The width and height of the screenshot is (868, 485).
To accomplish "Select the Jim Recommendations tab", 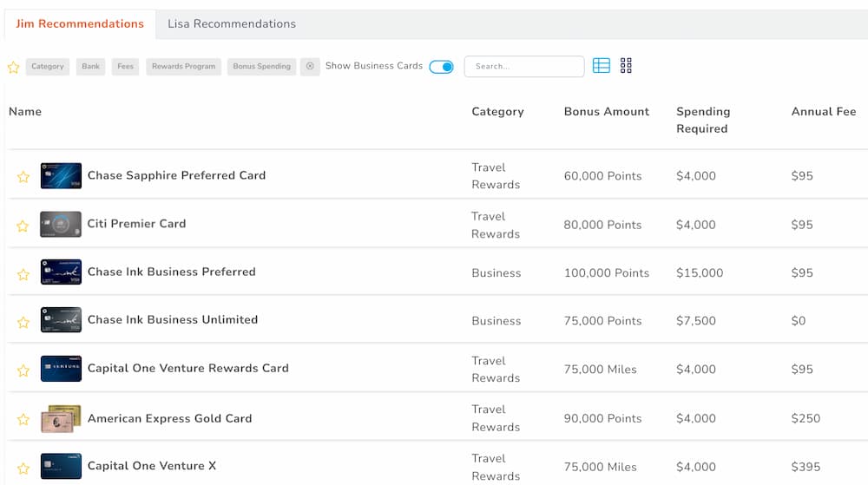I will (x=80, y=23).
